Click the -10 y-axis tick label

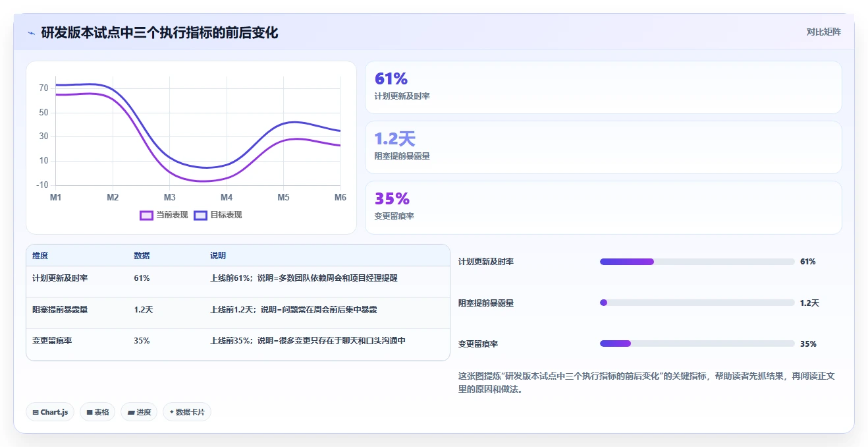tap(43, 185)
